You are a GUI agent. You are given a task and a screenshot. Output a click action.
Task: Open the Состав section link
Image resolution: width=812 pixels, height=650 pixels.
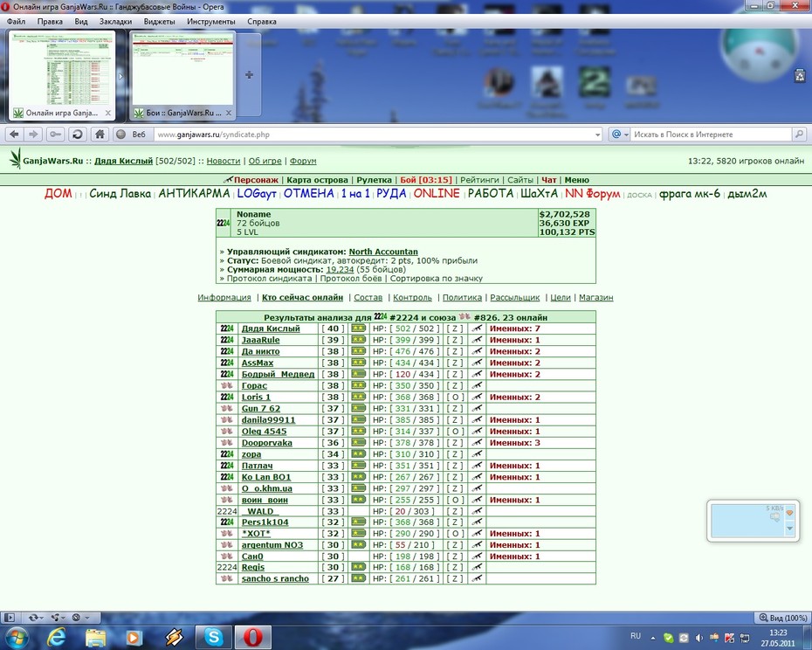[368, 297]
